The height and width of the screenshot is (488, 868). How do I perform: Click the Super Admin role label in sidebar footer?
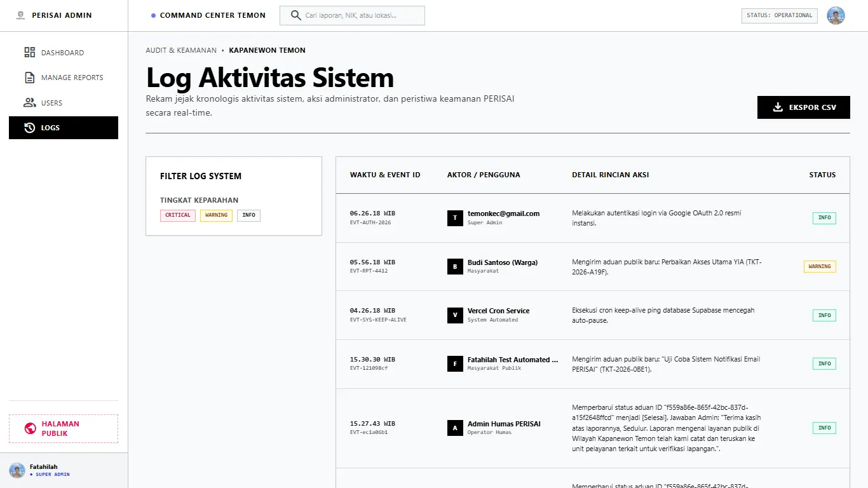point(53,475)
